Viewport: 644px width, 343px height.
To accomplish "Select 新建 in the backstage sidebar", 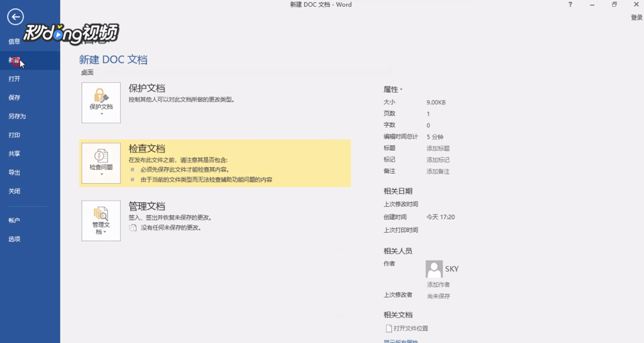I will click(x=30, y=61).
